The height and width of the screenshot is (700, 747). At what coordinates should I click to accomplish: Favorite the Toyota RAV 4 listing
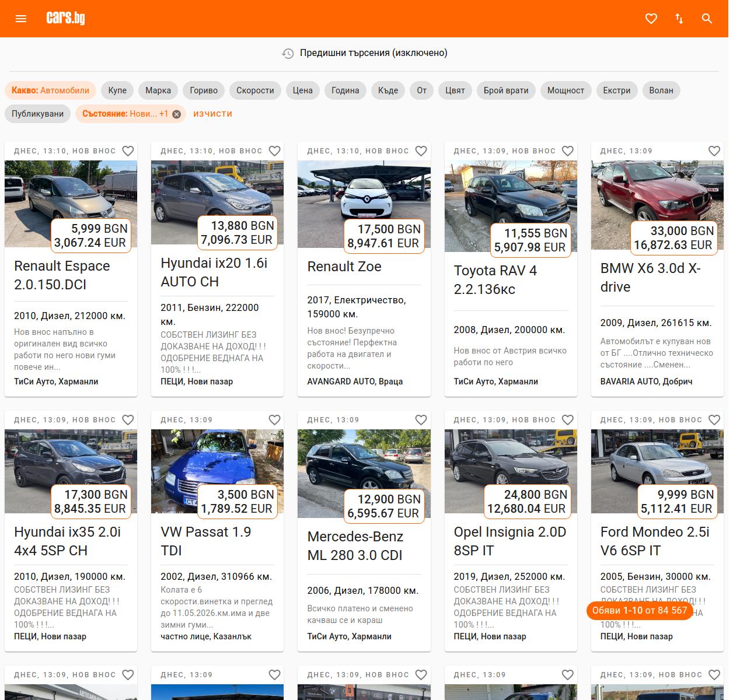[567, 151]
